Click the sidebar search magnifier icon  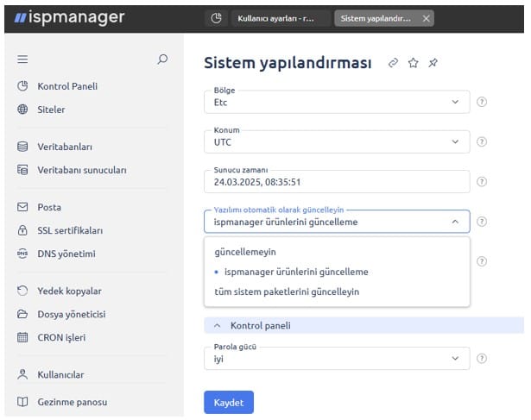[162, 60]
